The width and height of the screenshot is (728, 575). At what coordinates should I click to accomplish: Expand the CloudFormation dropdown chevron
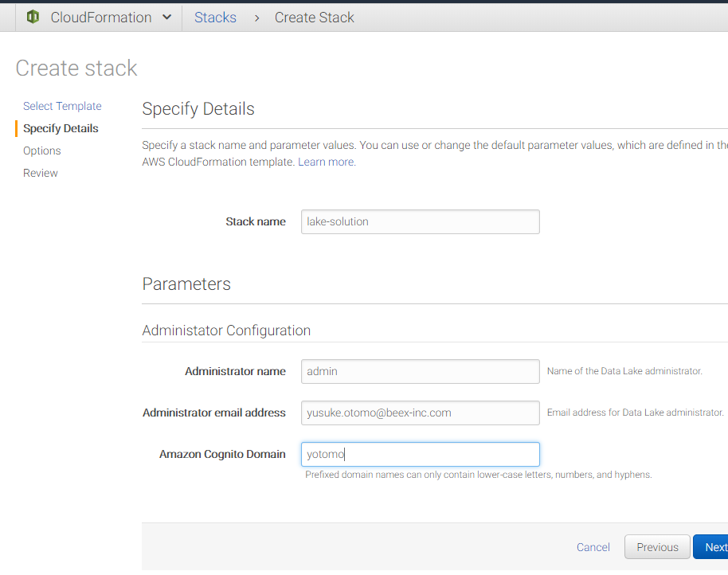167,18
